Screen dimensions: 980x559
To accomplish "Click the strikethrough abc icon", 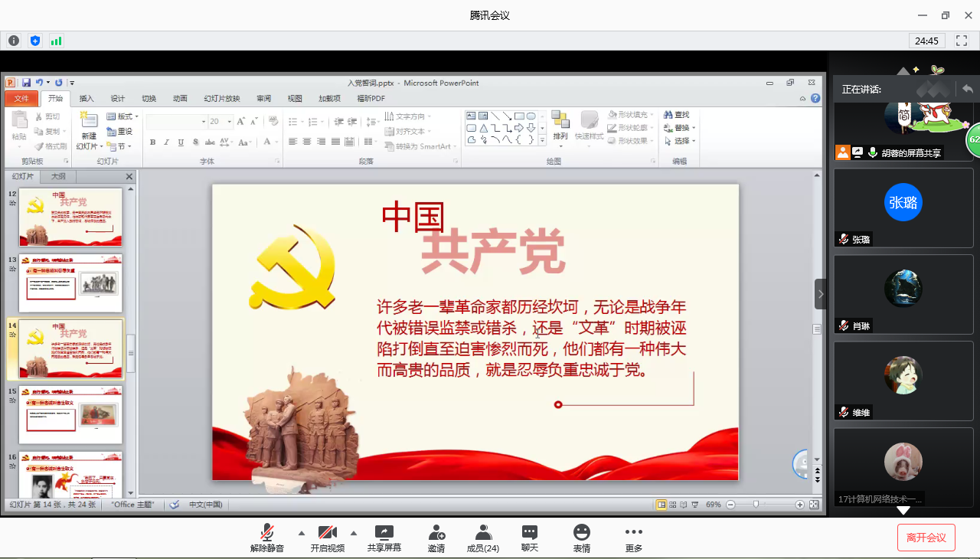I will [210, 142].
